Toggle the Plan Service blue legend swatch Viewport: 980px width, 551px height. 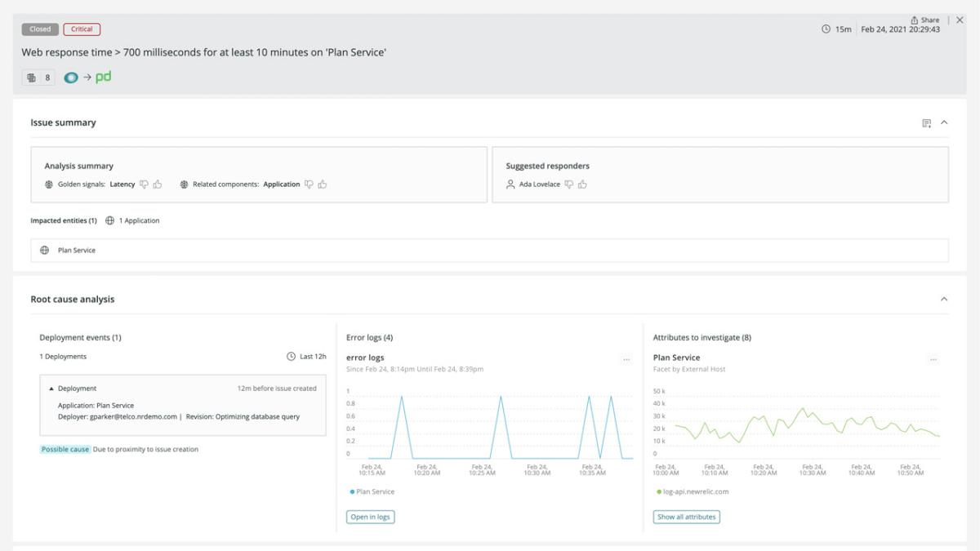coord(352,492)
